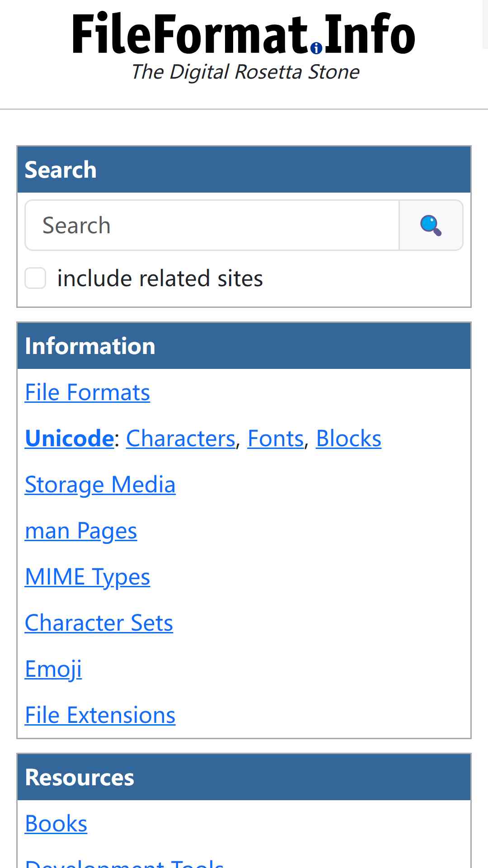
Task: Click the Resources section header
Action: (244, 777)
